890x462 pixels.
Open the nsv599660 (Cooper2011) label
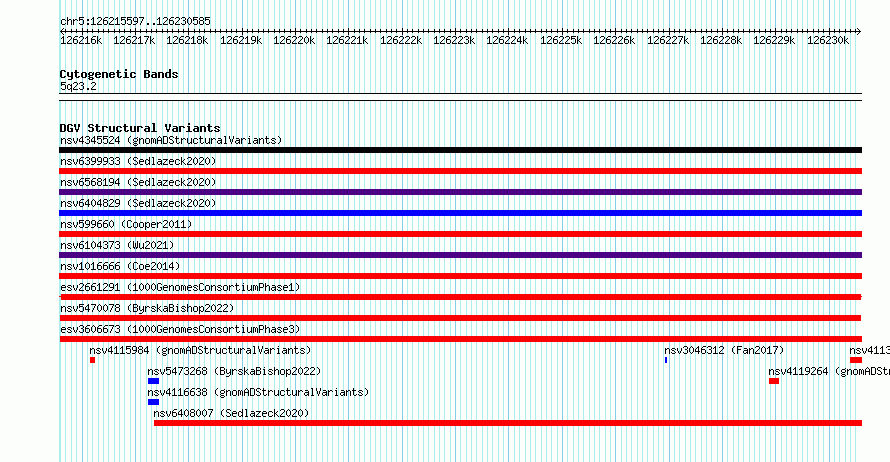pos(126,224)
